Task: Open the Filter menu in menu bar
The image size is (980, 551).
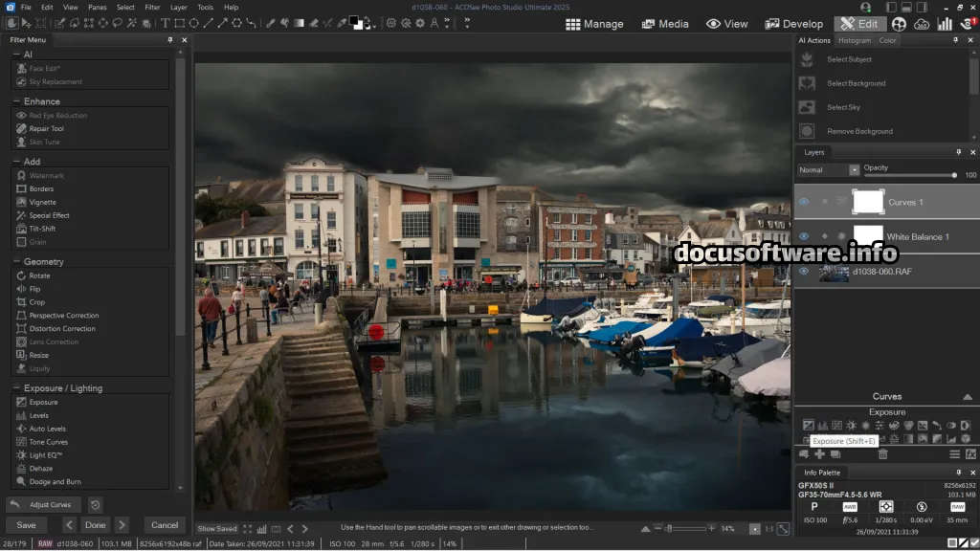Action: (x=152, y=7)
